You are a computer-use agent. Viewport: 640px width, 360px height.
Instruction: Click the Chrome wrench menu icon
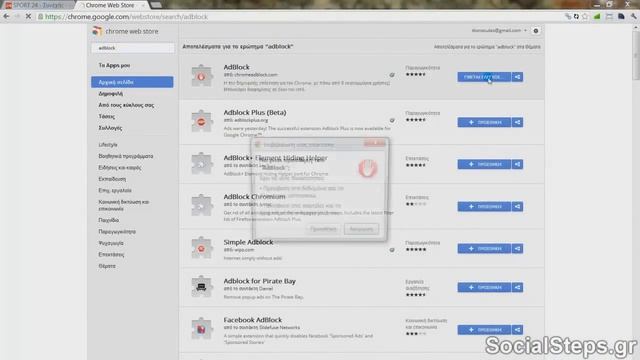(x=633, y=16)
